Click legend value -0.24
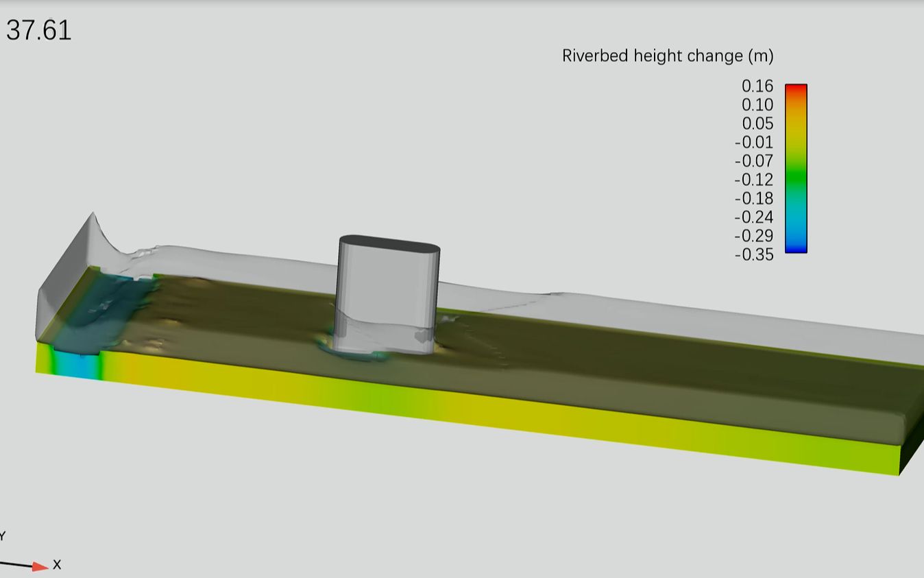 754,217
